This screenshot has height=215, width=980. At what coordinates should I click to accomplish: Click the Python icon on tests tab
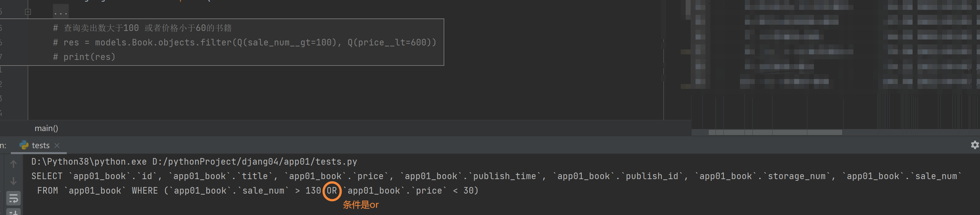point(24,145)
